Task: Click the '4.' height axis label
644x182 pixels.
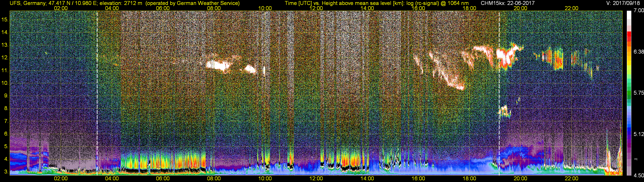Action: click(x=6, y=159)
